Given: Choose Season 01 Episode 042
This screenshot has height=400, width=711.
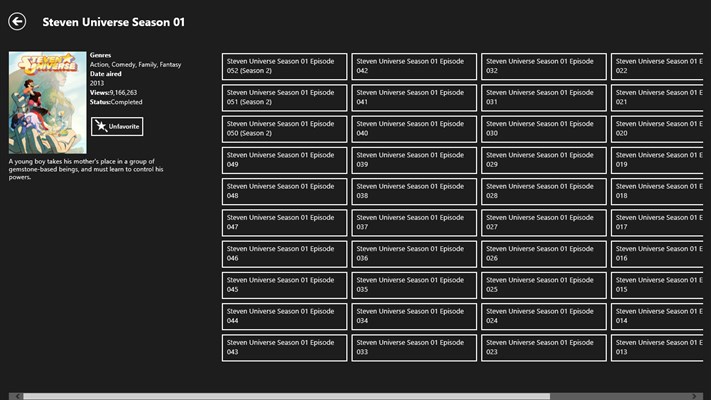Looking at the screenshot, I should point(414,67).
